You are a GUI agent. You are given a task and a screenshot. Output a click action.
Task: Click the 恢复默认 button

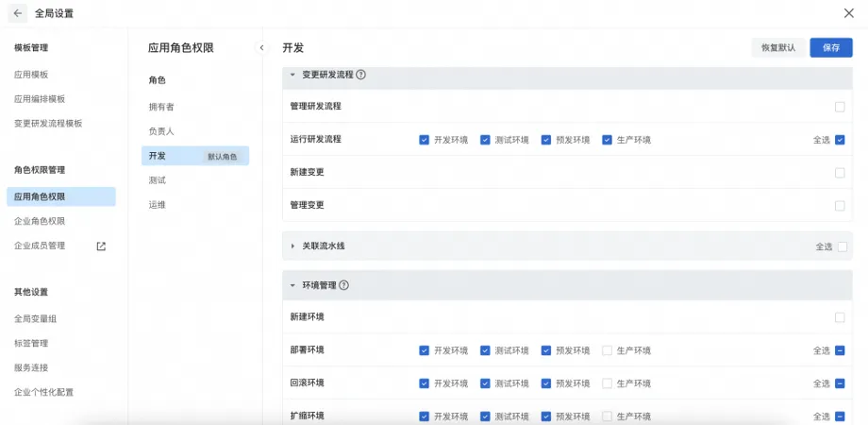[x=778, y=47]
